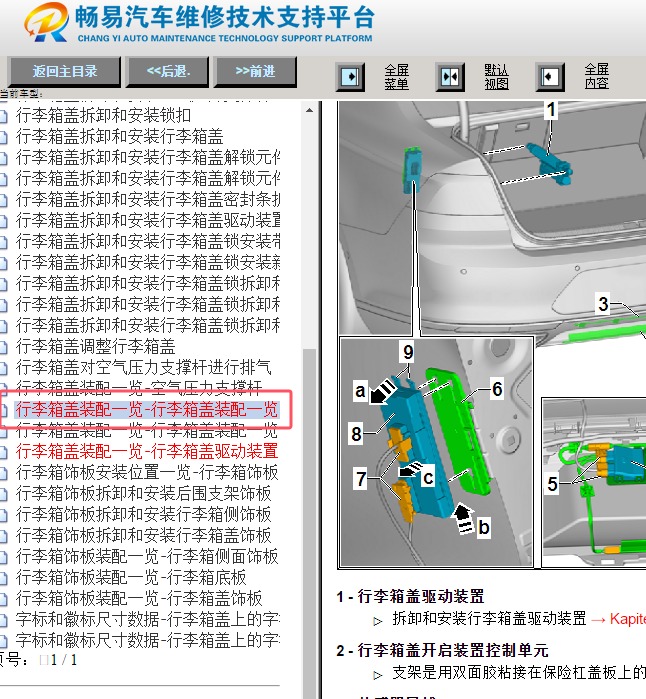
Task: Click page number text 1 / 1
Action: point(64,660)
